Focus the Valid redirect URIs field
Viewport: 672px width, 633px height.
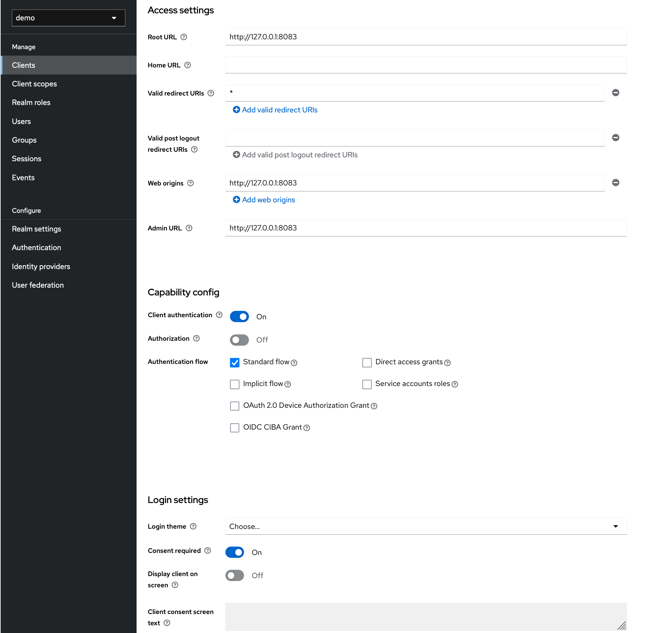coord(415,93)
